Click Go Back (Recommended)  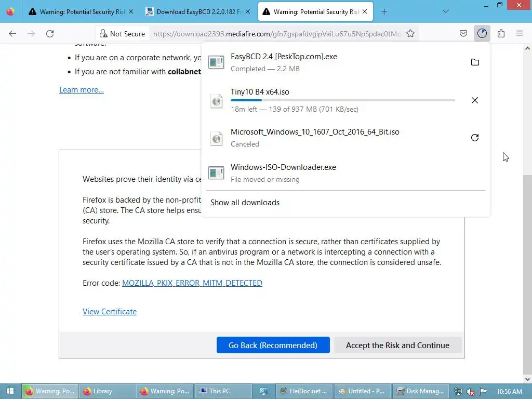click(273, 345)
